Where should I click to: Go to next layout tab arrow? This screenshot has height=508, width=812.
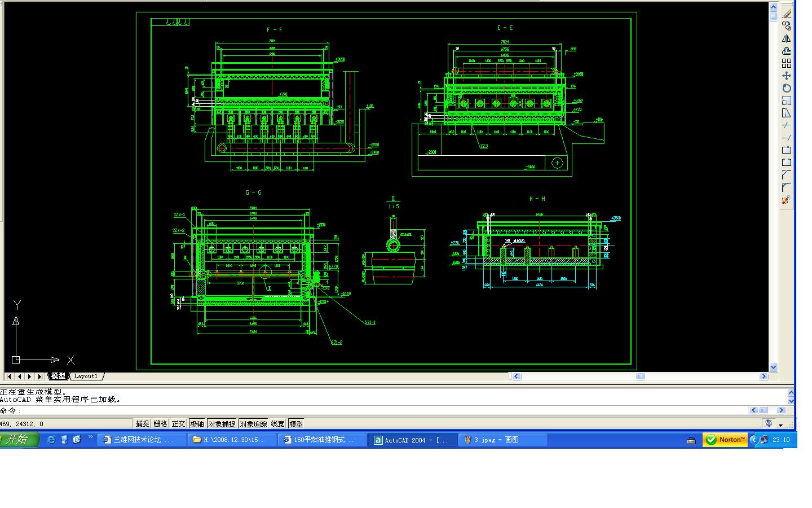[30, 376]
